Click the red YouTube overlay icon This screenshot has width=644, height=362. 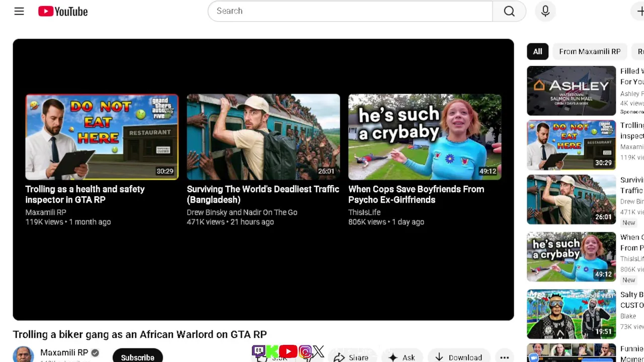[x=288, y=351]
